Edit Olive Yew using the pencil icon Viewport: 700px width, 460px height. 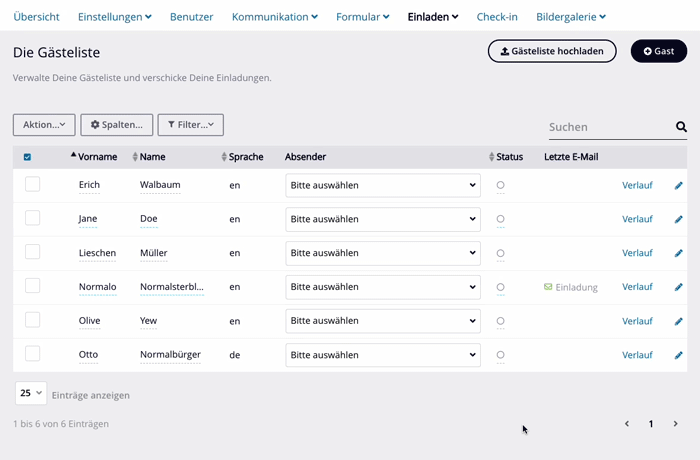(x=679, y=321)
